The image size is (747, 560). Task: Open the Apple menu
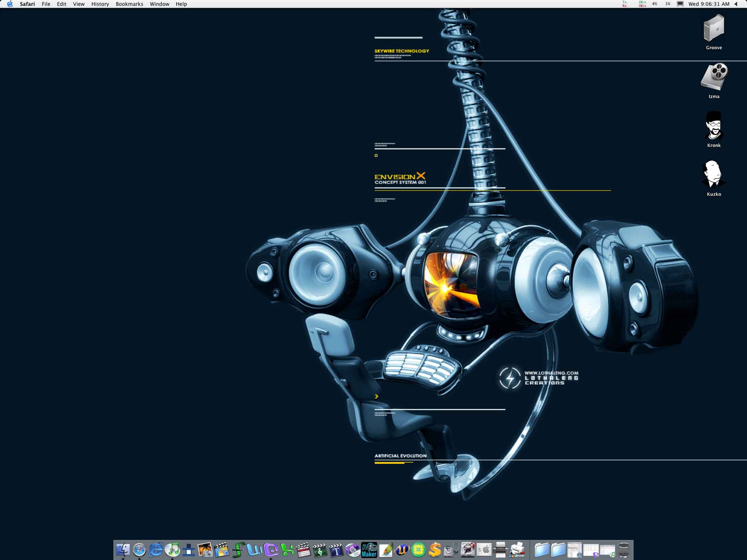pyautogui.click(x=10, y=4)
